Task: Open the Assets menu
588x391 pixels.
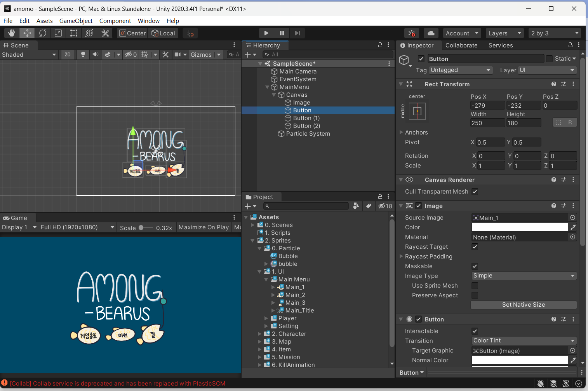Action: click(x=45, y=21)
